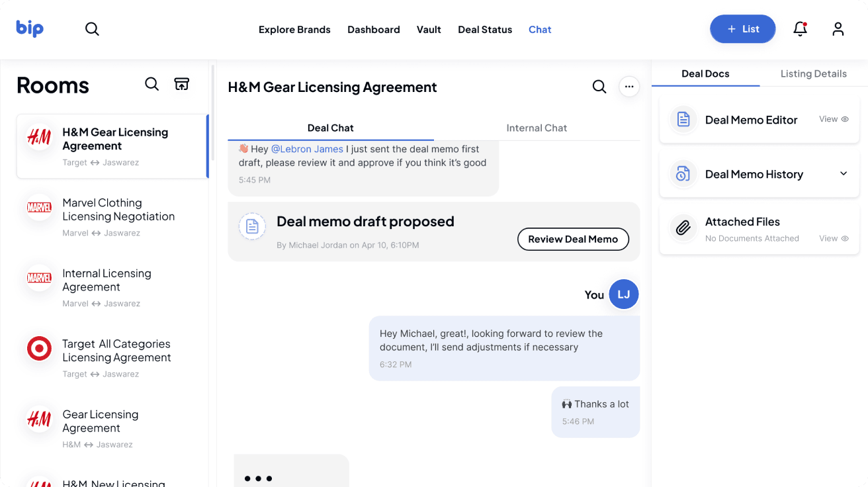Click the 5:45 PM timestamp
This screenshot has width=868, height=487.
pyautogui.click(x=255, y=179)
